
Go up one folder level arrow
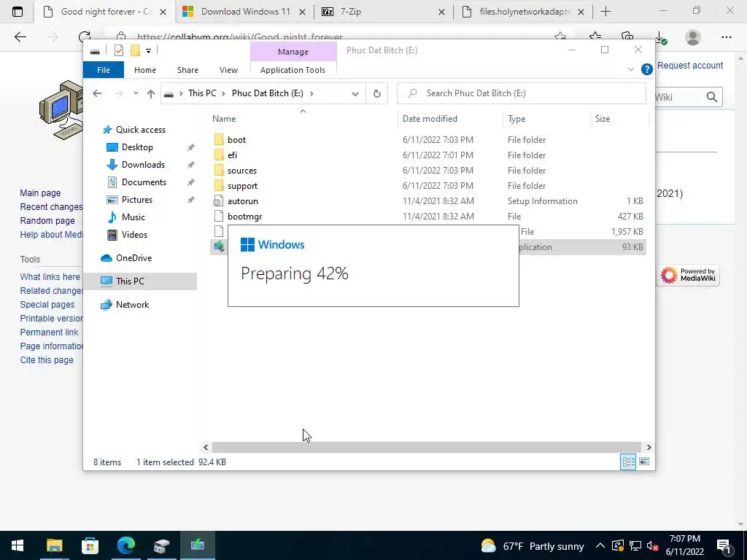point(151,94)
